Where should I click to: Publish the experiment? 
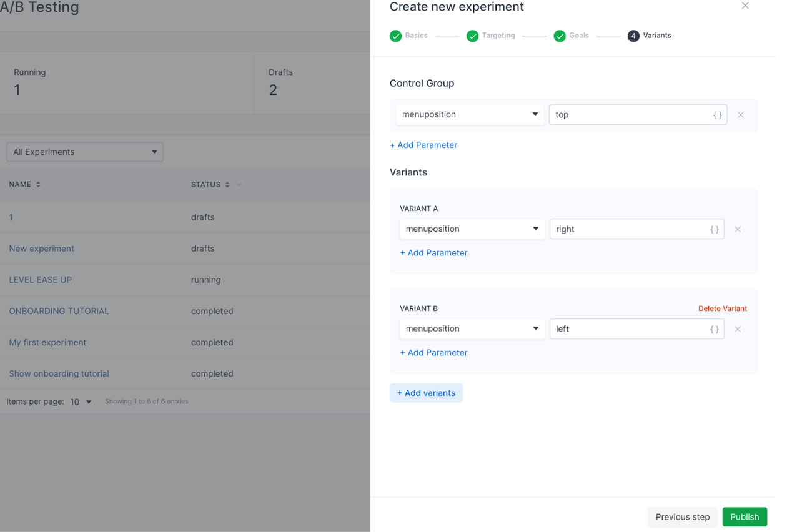click(745, 517)
